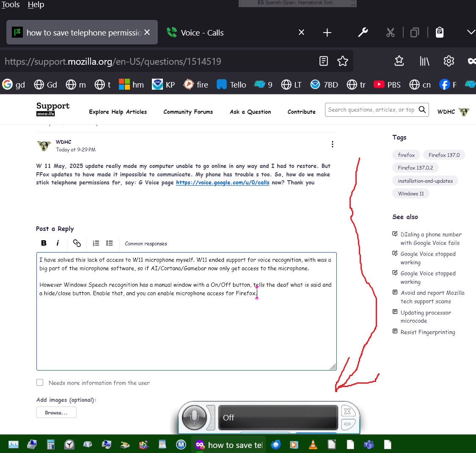Image resolution: width=476 pixels, height=453 pixels.
Task: Toggle italic formatting in reply editor
Action: click(58, 243)
